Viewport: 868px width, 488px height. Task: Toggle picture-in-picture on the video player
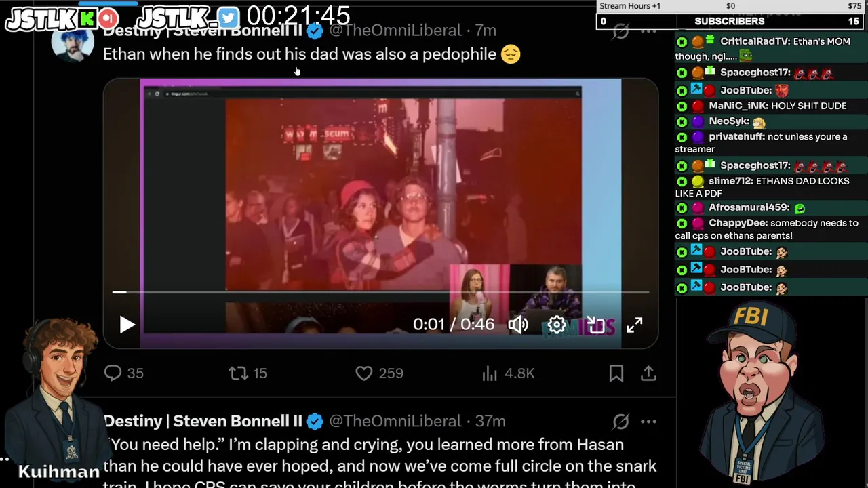pos(595,325)
